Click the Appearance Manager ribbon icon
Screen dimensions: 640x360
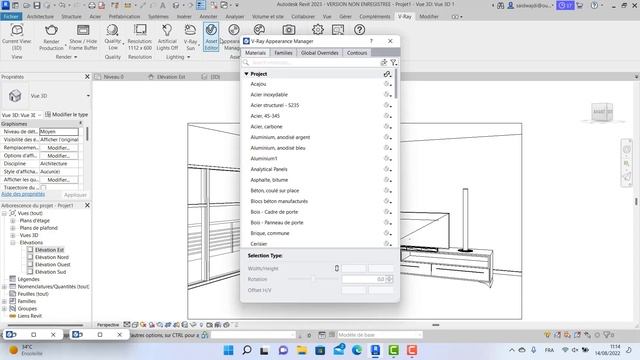[x=233, y=30]
